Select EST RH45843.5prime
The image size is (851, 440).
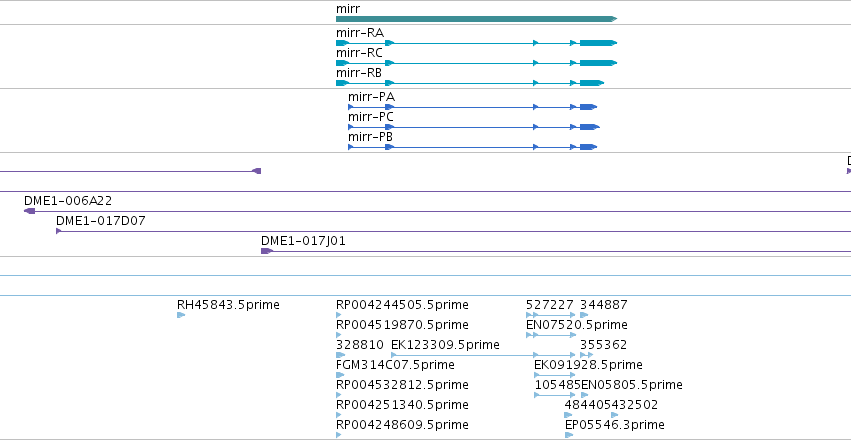(x=228, y=305)
